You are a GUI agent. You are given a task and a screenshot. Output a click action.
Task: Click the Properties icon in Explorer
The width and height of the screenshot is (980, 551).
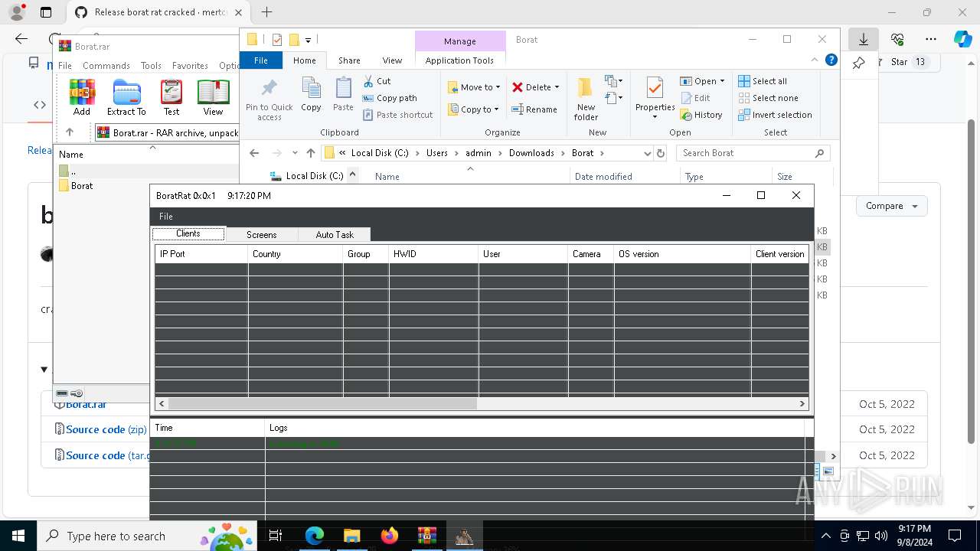pyautogui.click(x=655, y=88)
